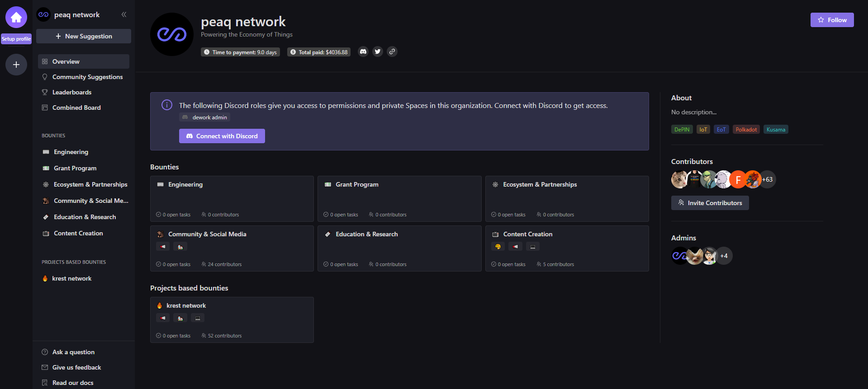Click the website link icon in header
Viewport: 868px width, 389px height.
(x=392, y=52)
